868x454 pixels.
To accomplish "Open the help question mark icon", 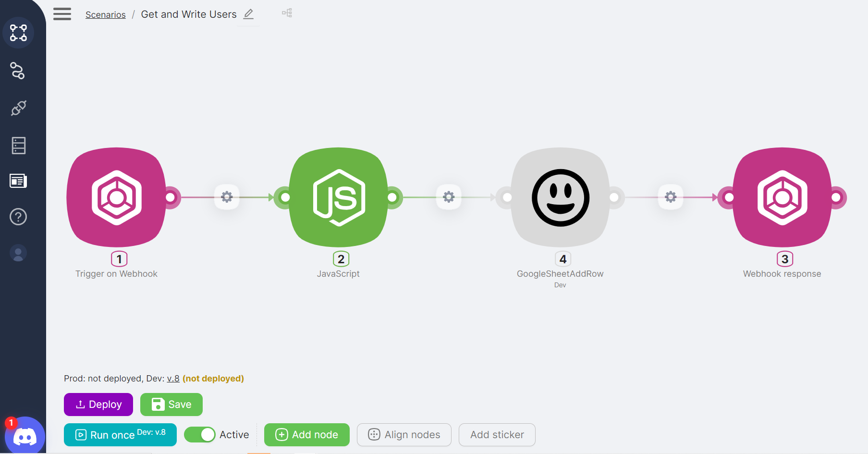I will click(x=18, y=217).
